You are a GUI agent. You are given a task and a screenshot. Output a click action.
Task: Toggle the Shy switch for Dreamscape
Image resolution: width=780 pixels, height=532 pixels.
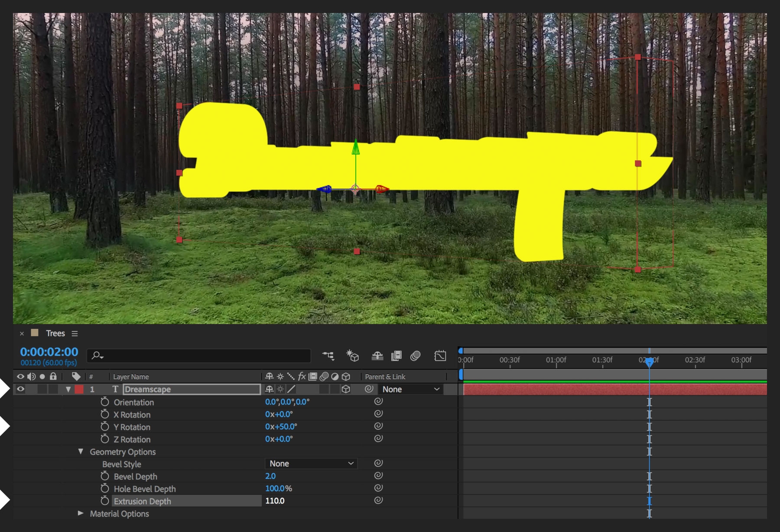pyautogui.click(x=269, y=389)
